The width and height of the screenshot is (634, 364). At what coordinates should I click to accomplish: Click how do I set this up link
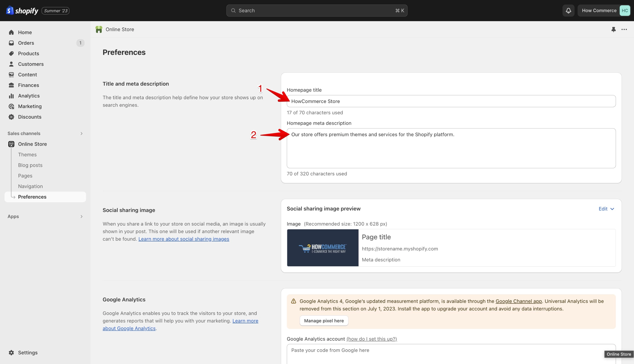[x=372, y=339]
